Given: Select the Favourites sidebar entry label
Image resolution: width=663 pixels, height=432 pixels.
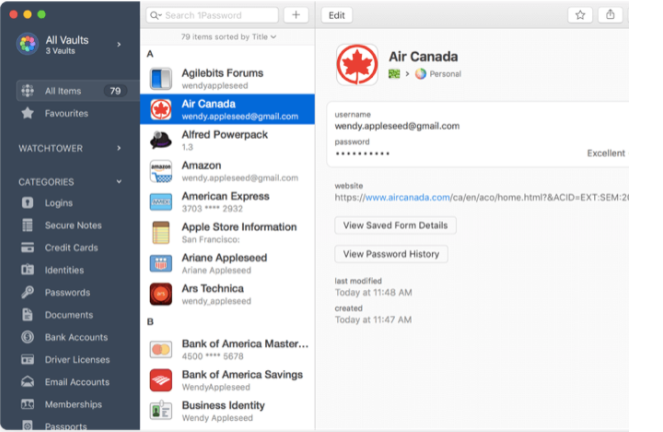Looking at the screenshot, I should coord(66,113).
